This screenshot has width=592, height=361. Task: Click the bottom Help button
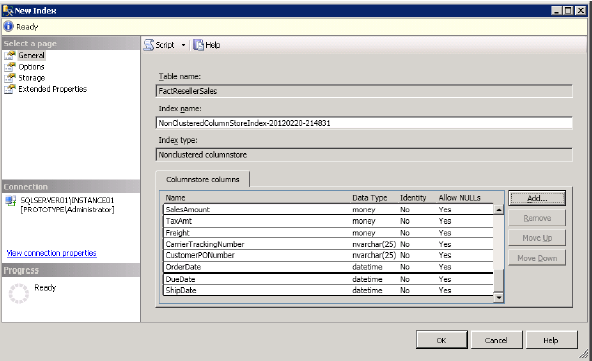[x=551, y=340]
